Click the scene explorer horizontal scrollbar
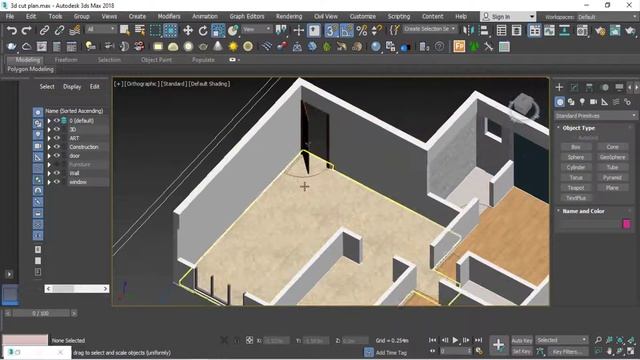 [x=77, y=289]
